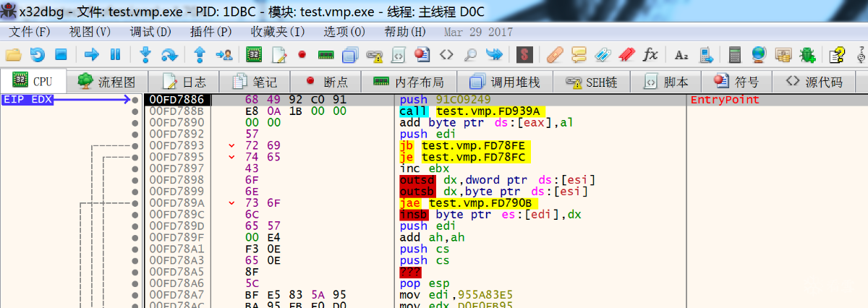Switch to the 日志 tab
Viewport: 868px width, 308px height.
[x=184, y=81]
